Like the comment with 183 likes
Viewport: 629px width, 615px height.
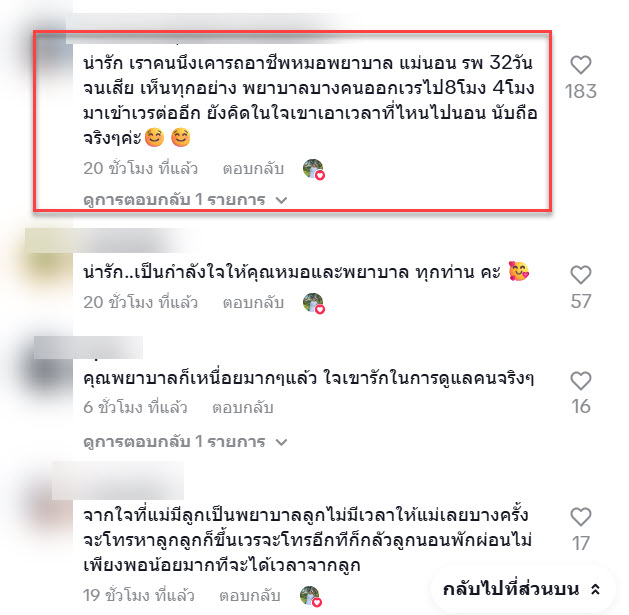coord(580,65)
